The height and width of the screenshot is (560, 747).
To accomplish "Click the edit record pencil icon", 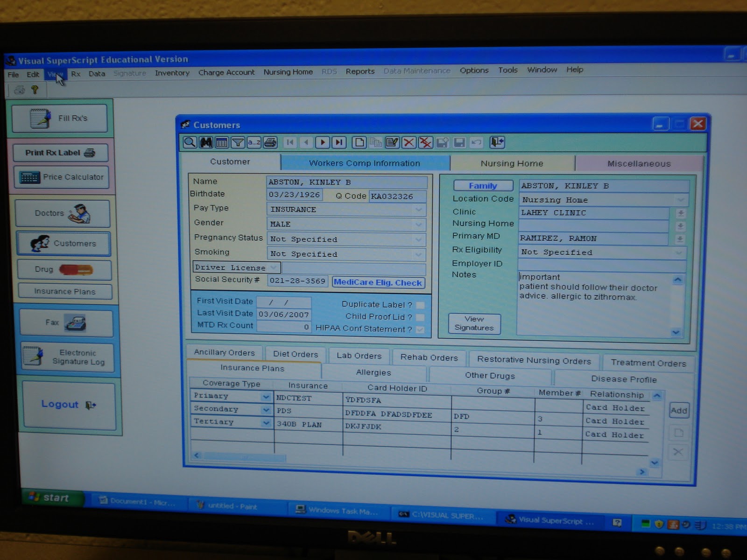I will [392, 142].
